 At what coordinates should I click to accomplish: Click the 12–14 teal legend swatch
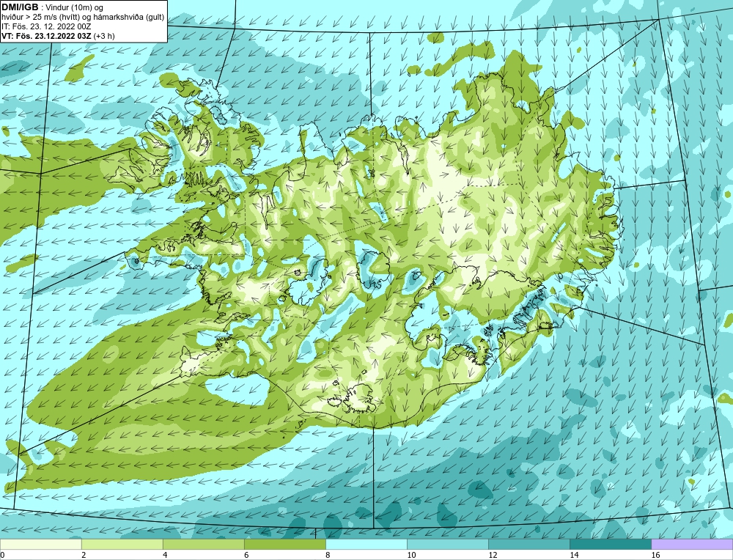[x=528, y=545]
